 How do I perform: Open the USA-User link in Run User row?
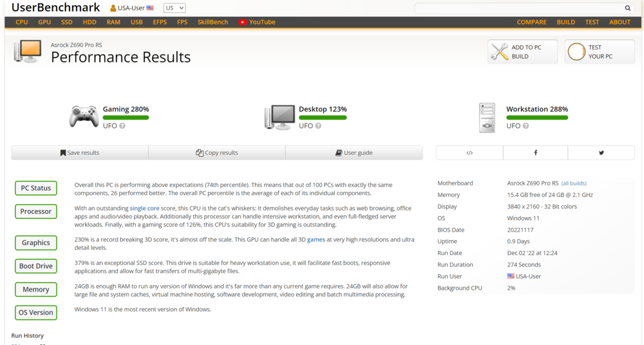(x=528, y=276)
